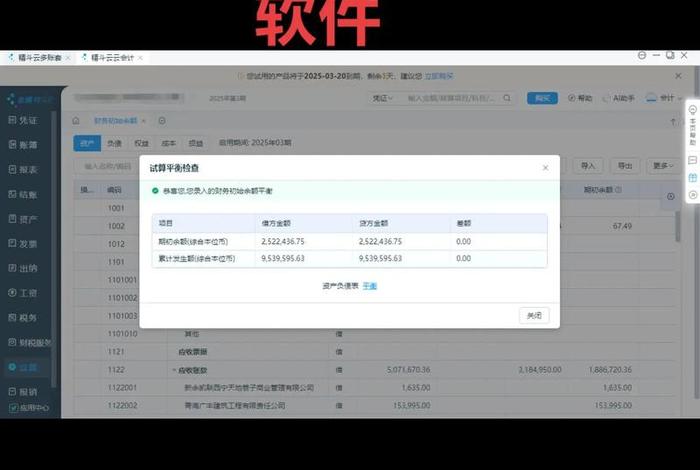Click the message icon on right panel
This screenshot has height=470, width=700.
tap(692, 160)
